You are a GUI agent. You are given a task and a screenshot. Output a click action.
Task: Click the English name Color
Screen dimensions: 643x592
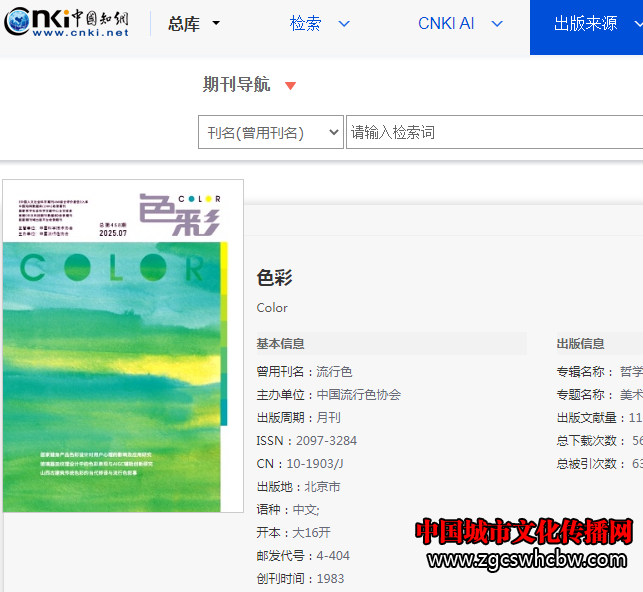[272, 308]
